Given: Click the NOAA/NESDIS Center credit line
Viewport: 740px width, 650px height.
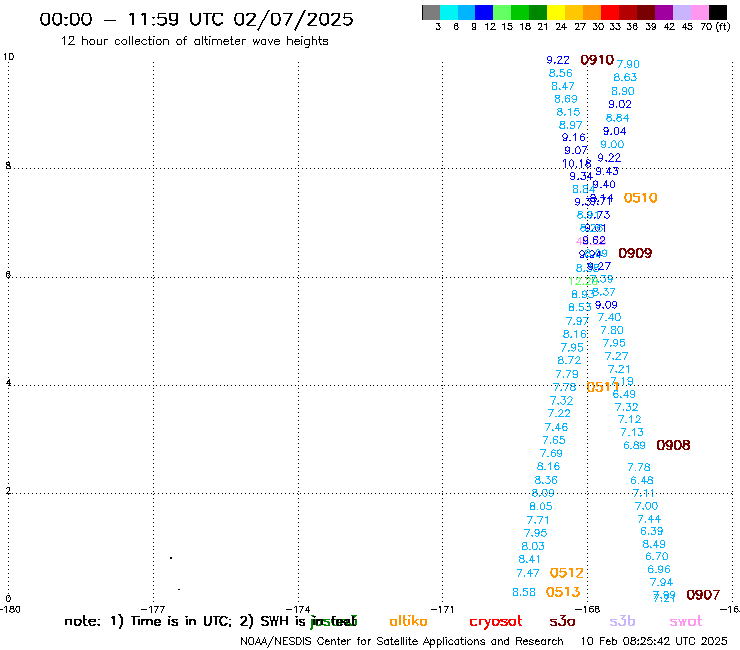Looking at the screenshot, I should (x=402, y=642).
